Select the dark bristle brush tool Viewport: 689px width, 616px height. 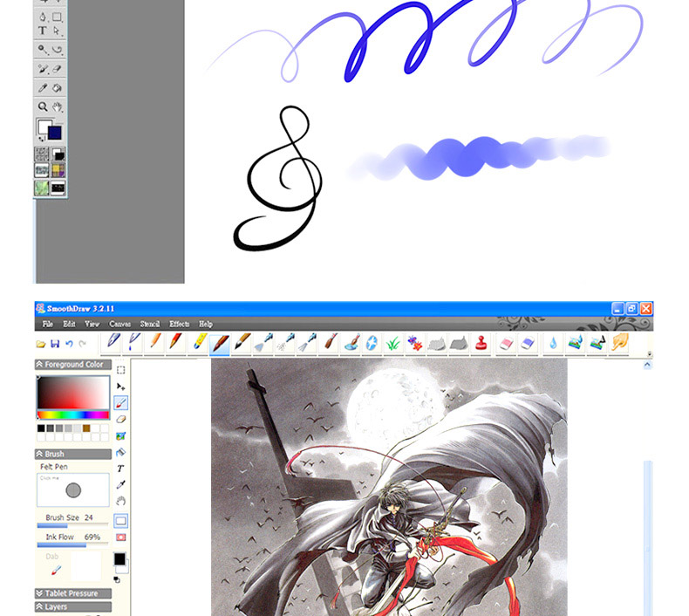coord(242,342)
